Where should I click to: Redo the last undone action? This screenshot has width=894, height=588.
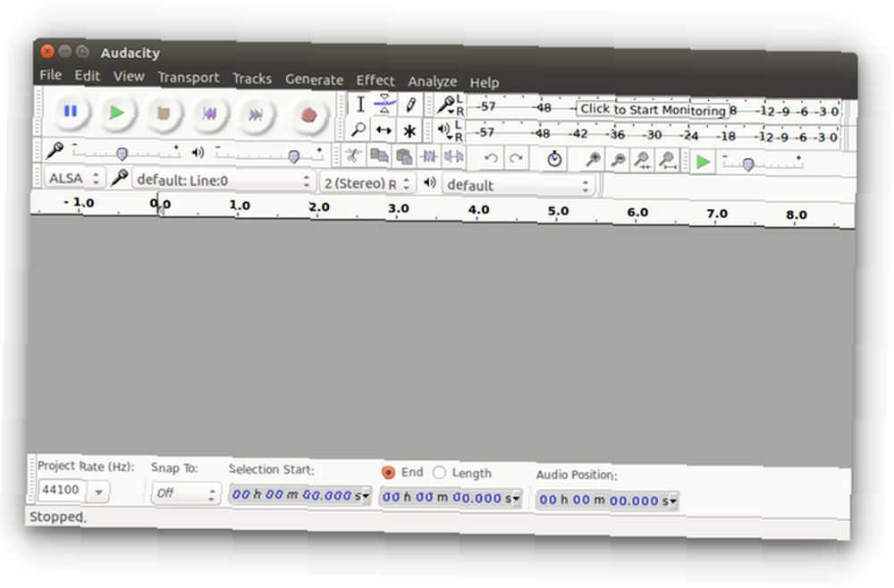(516, 158)
